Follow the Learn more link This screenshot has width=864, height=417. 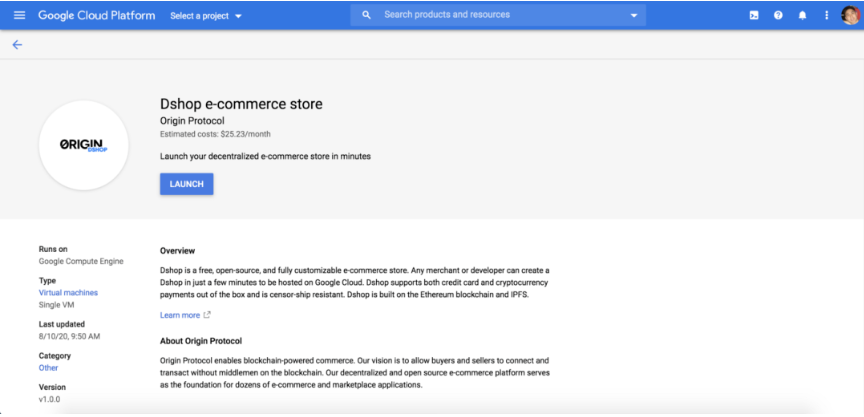click(x=180, y=315)
